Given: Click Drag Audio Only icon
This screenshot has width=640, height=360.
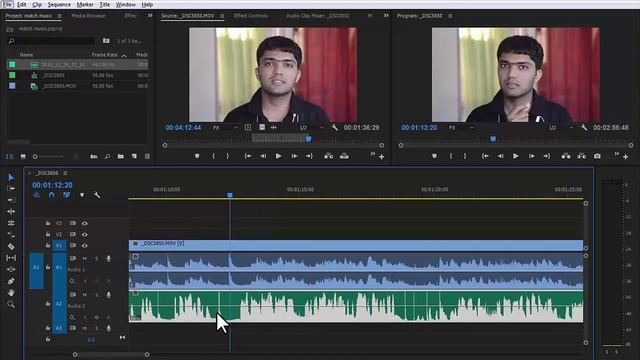Looking at the screenshot, I should [273, 127].
